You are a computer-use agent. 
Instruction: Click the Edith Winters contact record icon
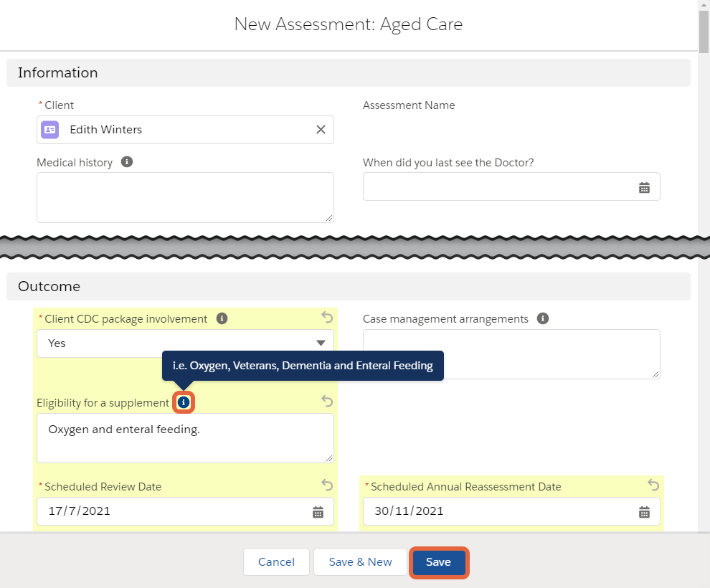click(49, 130)
